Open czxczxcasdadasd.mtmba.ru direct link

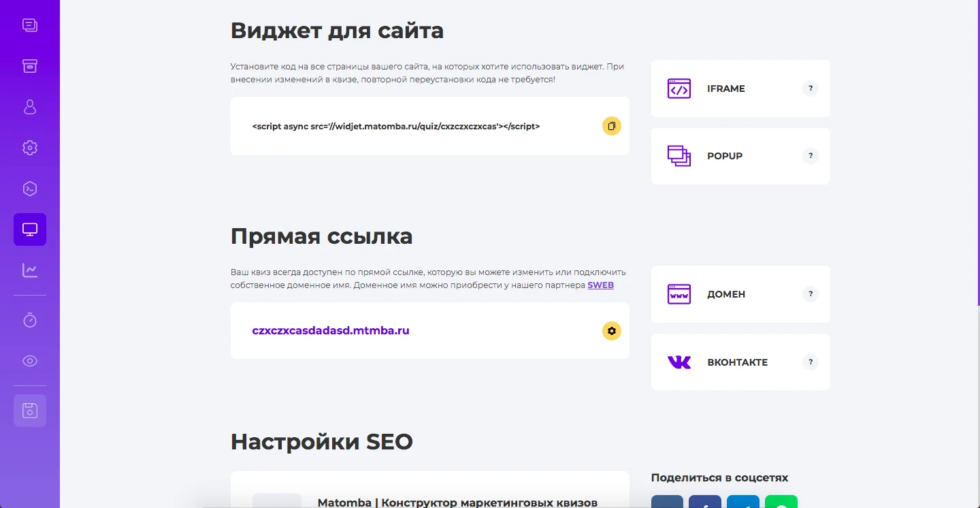(331, 331)
